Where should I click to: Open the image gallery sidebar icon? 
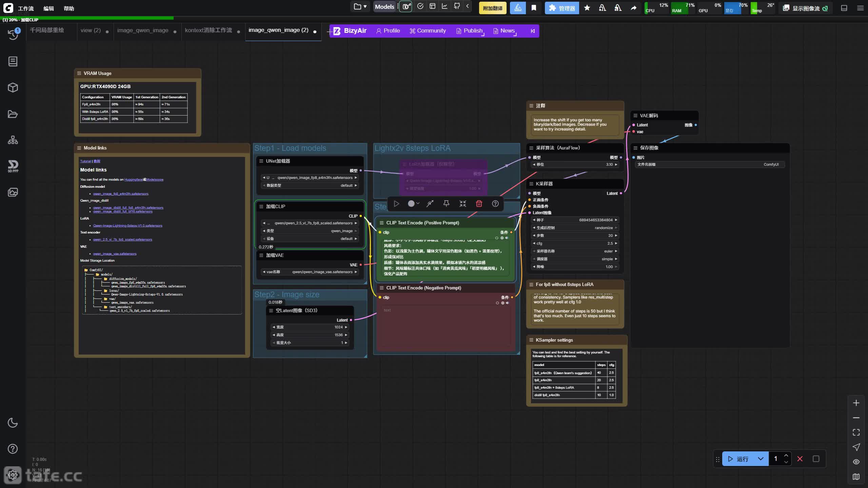coord(13,192)
